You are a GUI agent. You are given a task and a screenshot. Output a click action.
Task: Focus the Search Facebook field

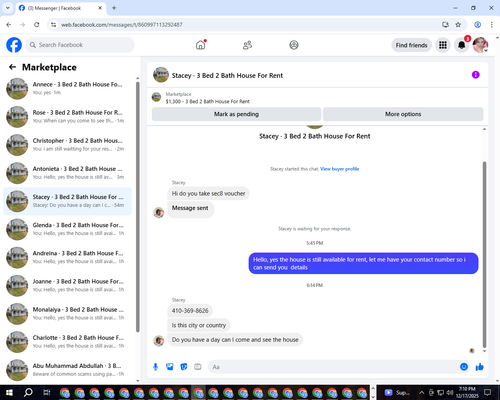(x=80, y=45)
